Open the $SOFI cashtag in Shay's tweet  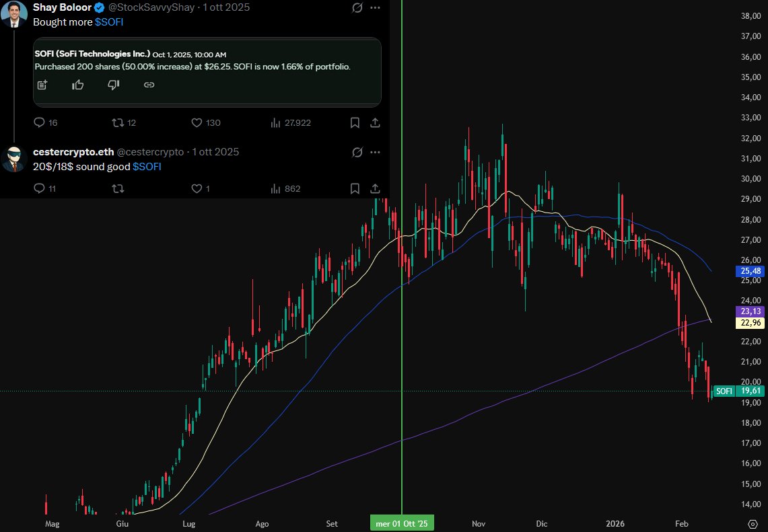tap(109, 22)
